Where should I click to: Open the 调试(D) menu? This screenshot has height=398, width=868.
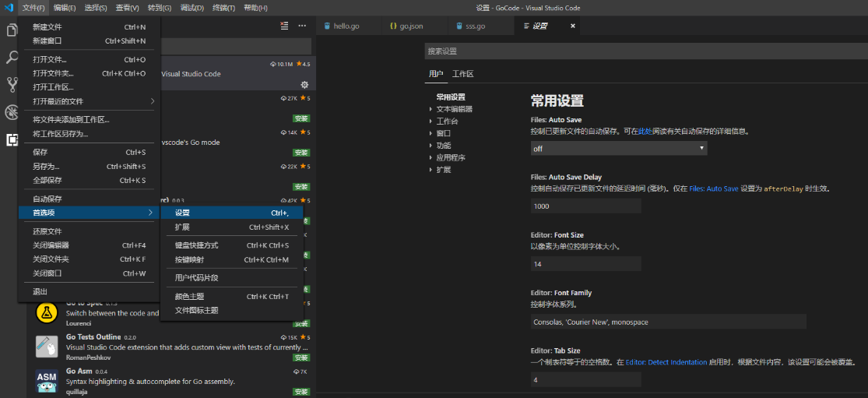tap(192, 8)
